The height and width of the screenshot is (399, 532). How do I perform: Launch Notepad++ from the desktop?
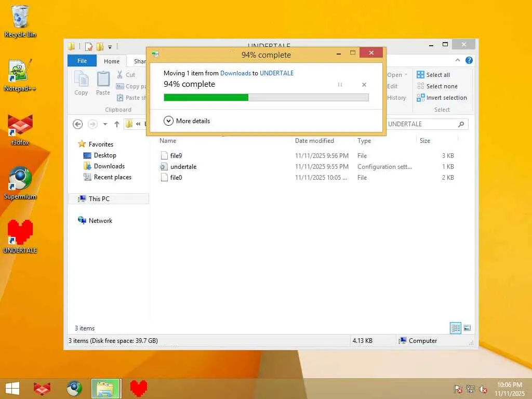click(x=20, y=75)
